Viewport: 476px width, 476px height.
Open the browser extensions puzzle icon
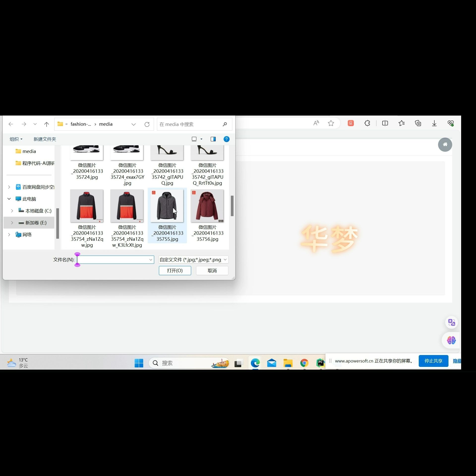367,123
